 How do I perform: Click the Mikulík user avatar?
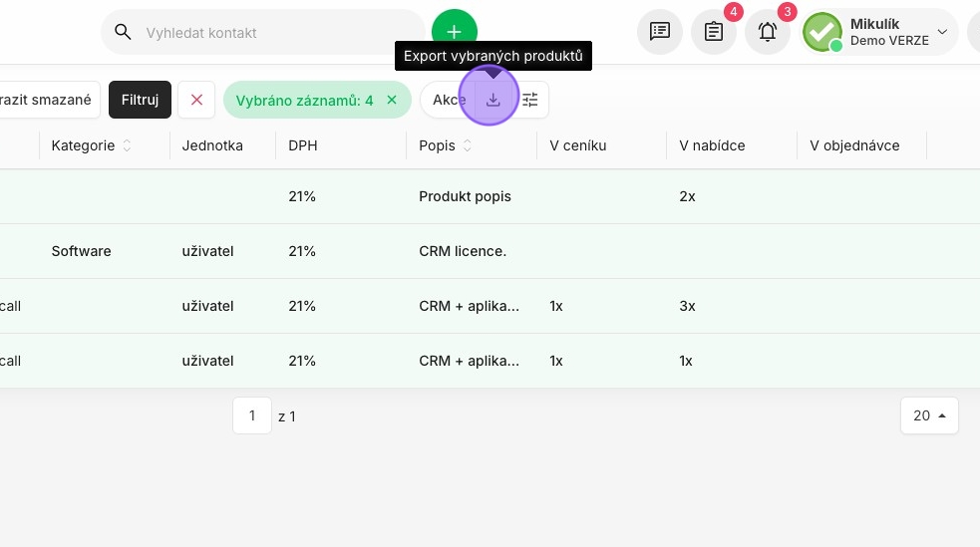[x=822, y=32]
